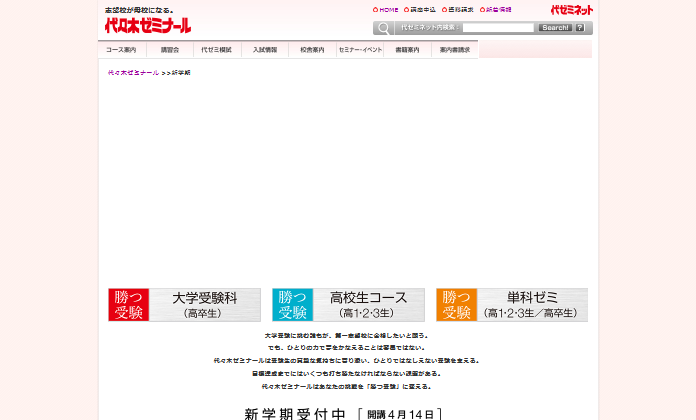The width and height of the screenshot is (696, 420).
Task: Open the 書籍案内 menu tab
Action: (x=407, y=50)
